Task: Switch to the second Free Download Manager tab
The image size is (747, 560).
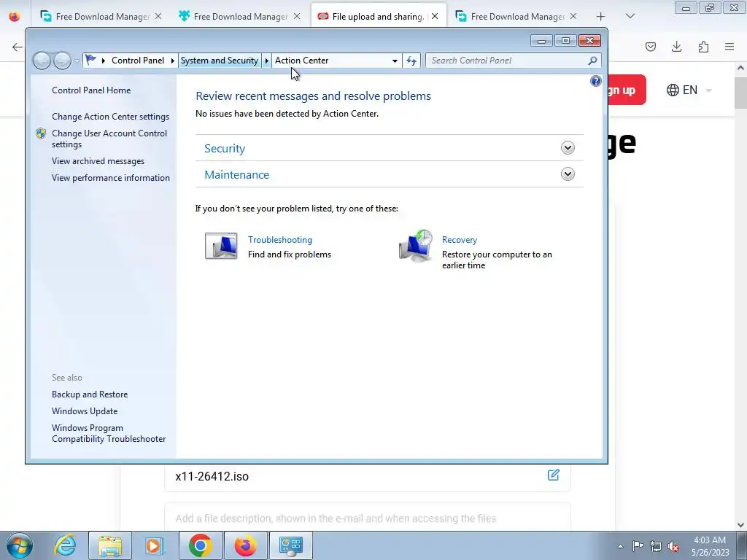Action: coord(239,16)
